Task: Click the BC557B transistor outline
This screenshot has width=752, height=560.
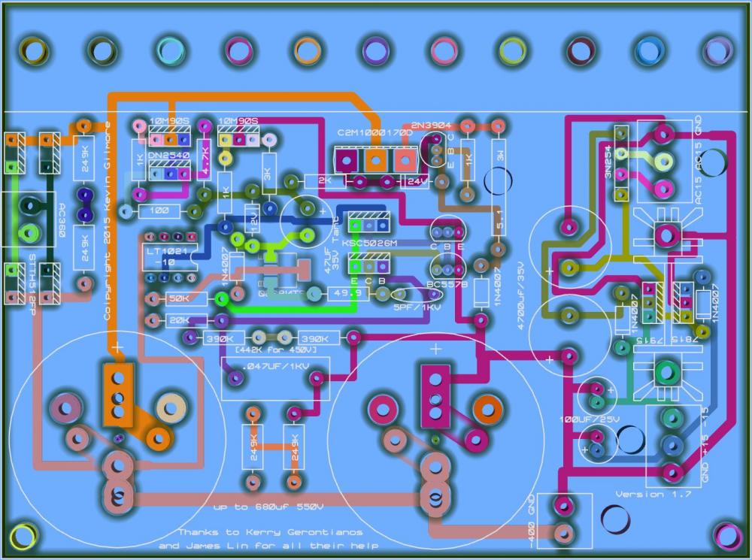Action: coord(447,265)
